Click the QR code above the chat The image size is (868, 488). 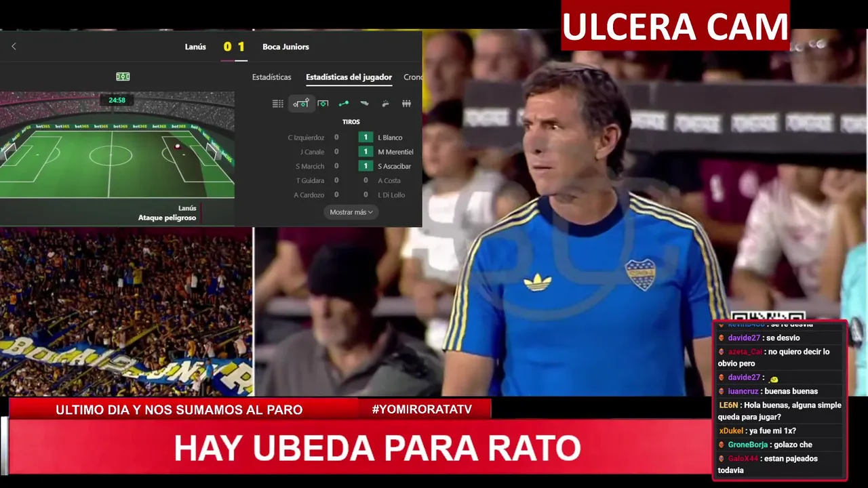click(768, 315)
